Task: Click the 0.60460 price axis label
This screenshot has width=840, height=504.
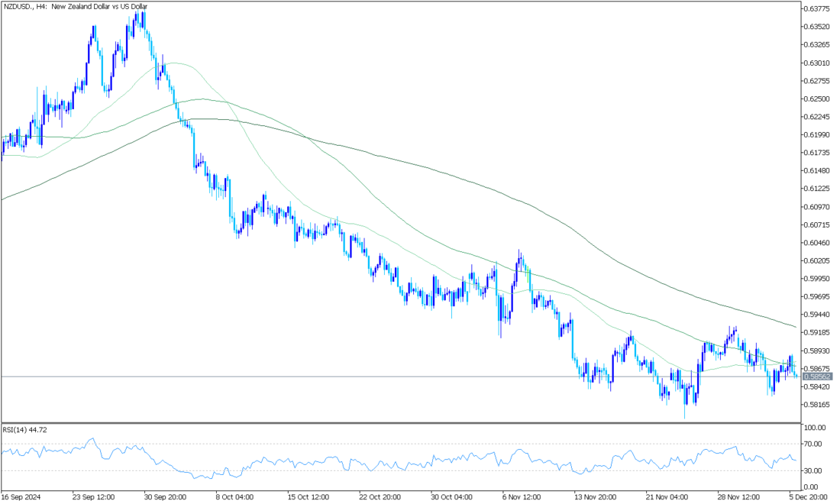Action: pos(818,243)
